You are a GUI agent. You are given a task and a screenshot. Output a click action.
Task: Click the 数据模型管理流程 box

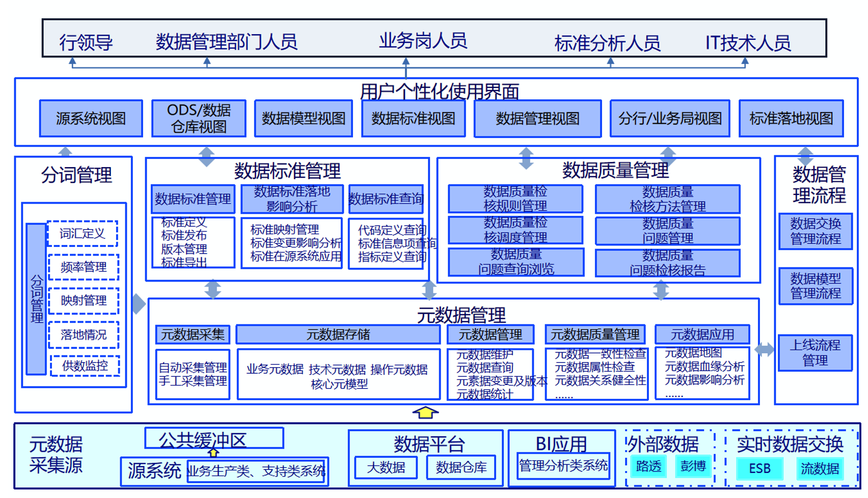pos(816,286)
